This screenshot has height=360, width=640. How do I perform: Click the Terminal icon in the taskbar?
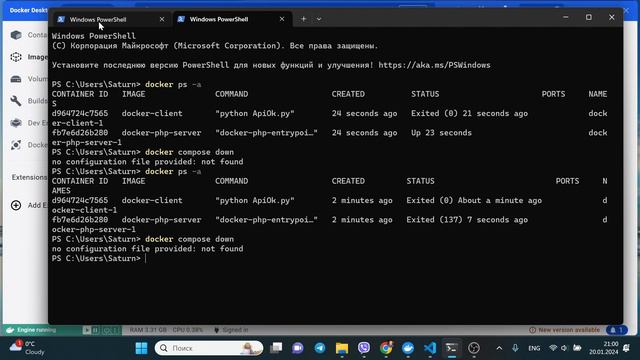click(451, 348)
